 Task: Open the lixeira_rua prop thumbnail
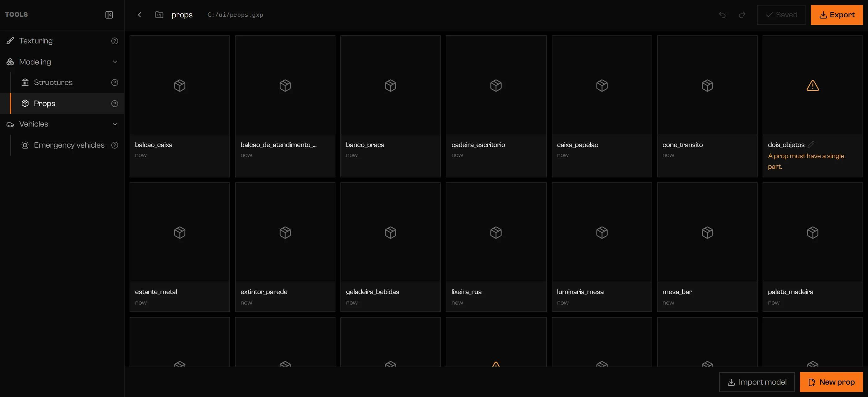coord(496,232)
